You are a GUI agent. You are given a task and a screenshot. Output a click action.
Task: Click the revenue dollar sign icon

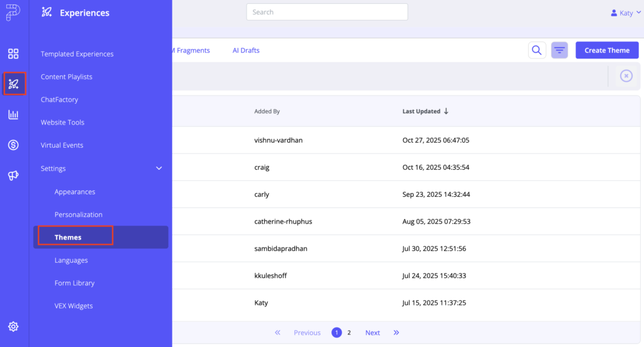(x=13, y=145)
